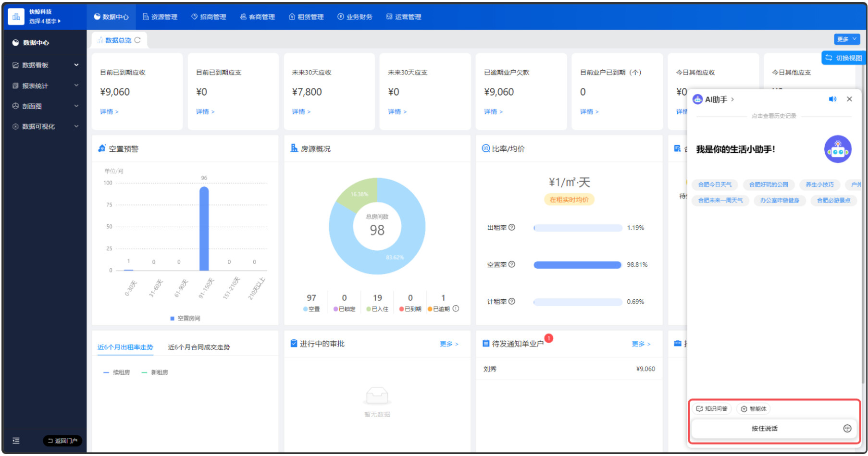The width and height of the screenshot is (868, 456).
Task: Click the AI robot avatar icon
Action: (837, 149)
